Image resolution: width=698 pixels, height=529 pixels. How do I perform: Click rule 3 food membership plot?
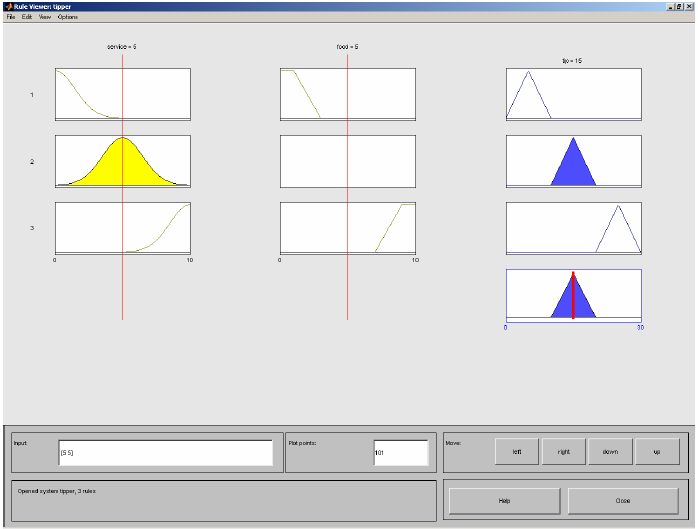[348, 228]
